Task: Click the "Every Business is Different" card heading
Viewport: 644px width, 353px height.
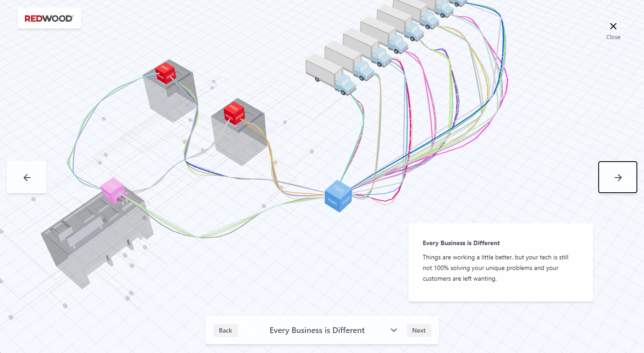Action: [x=461, y=243]
